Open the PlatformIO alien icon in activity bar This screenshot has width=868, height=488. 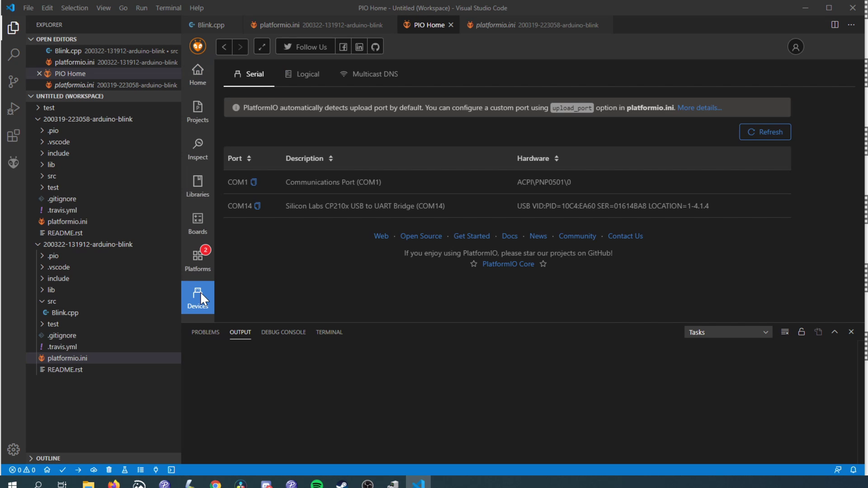[13, 162]
